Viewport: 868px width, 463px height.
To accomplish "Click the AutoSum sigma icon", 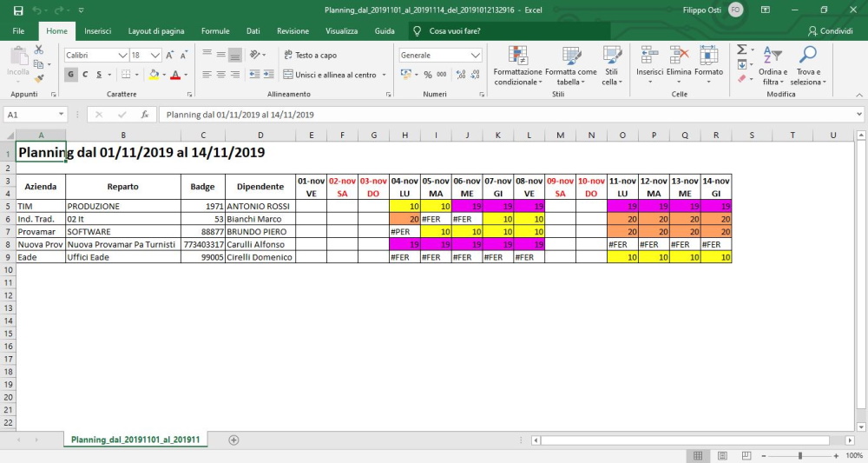I will (x=742, y=50).
